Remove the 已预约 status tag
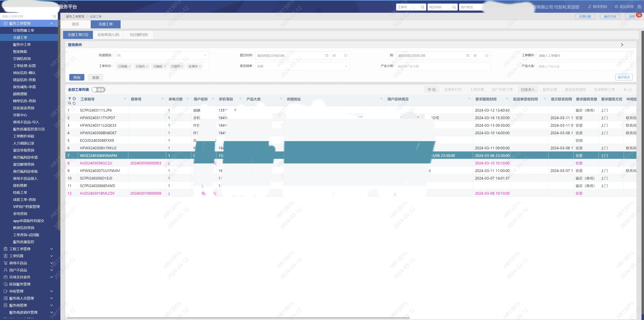Viewport: 644px width, 320px height. [x=182, y=67]
